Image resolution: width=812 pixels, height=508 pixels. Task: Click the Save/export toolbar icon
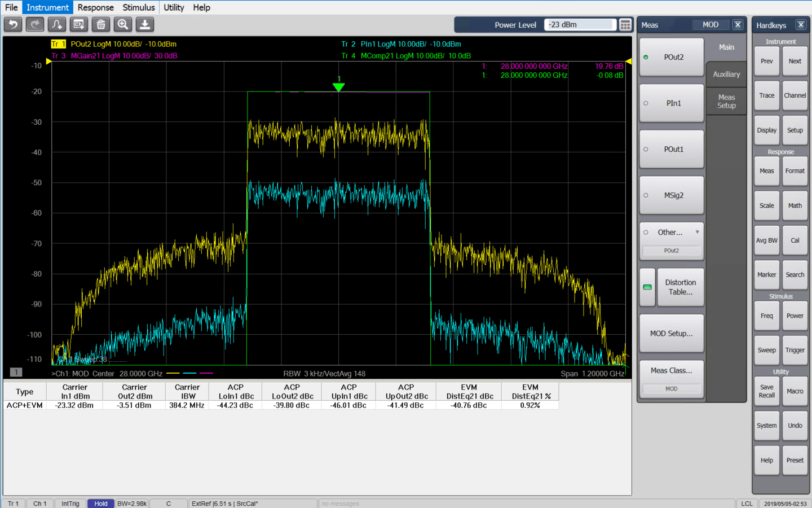pyautogui.click(x=145, y=24)
